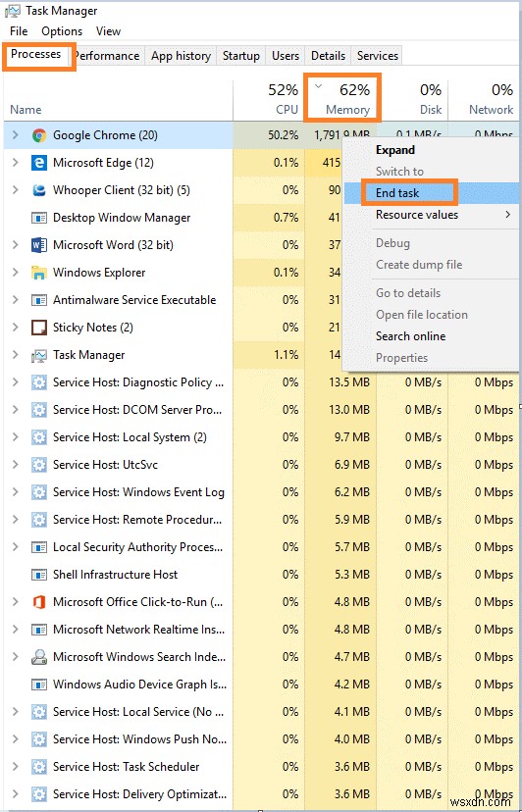
Task: Click the Local Security Authority Process icon
Action: tap(39, 547)
